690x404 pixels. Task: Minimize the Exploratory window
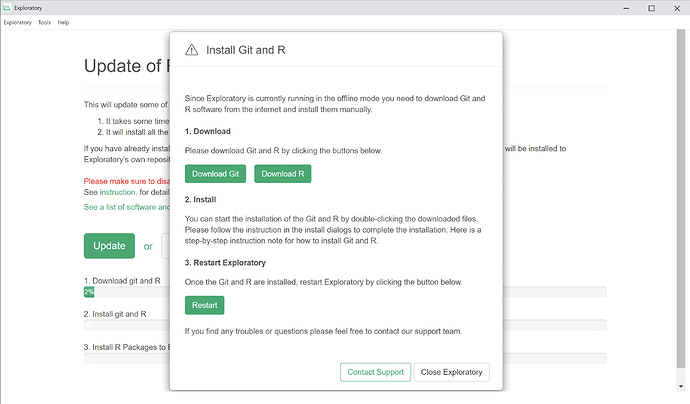coord(626,8)
